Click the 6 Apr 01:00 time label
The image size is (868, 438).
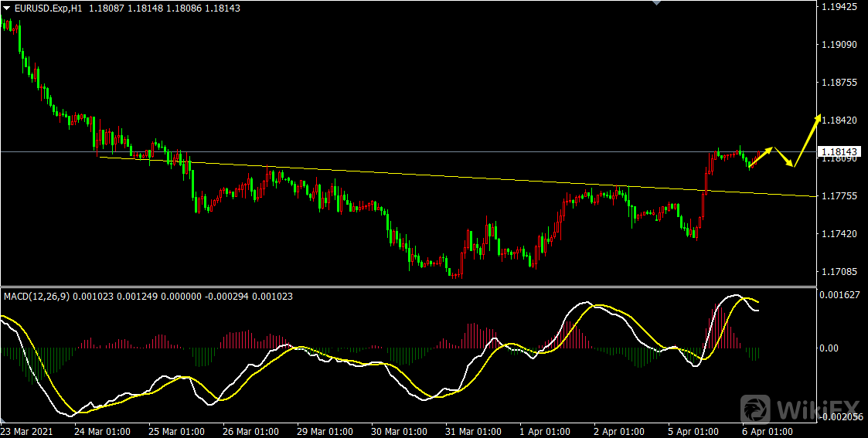[x=767, y=431]
